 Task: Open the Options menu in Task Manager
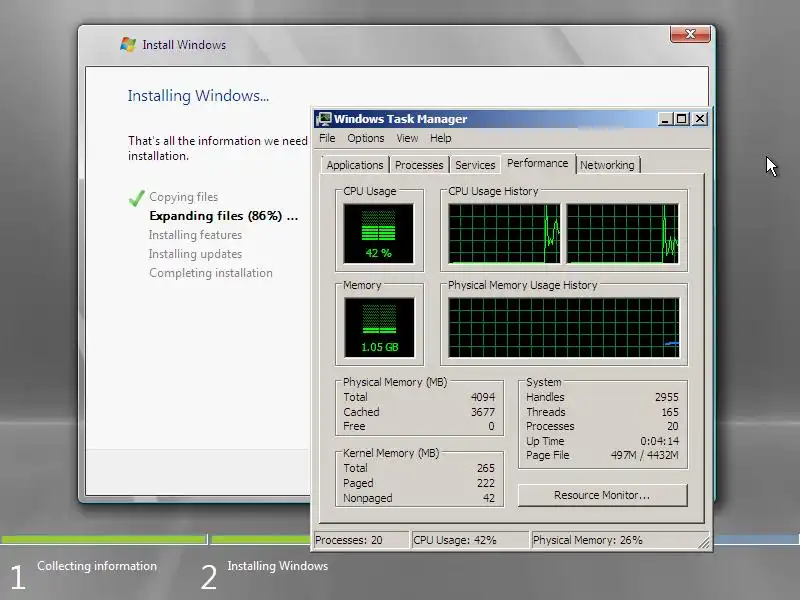[365, 138]
